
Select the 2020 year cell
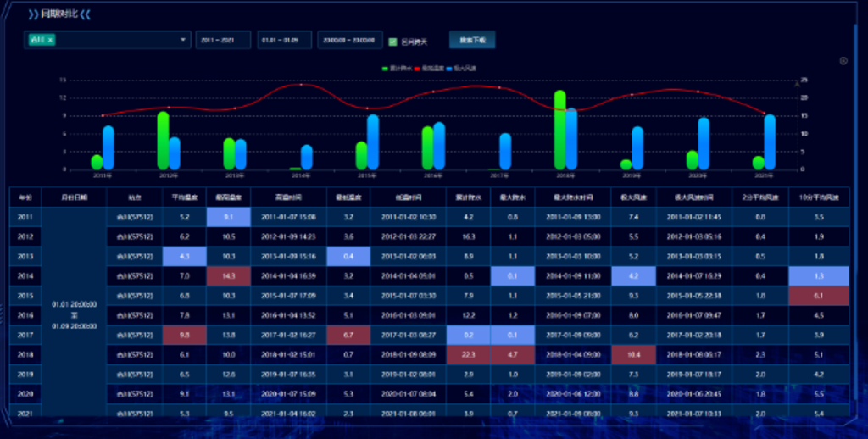(25, 393)
